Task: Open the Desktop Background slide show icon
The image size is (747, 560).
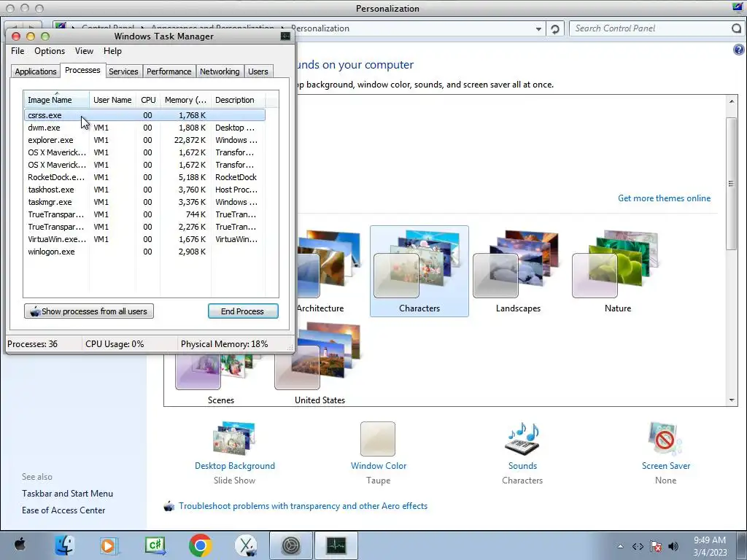Action: click(234, 438)
